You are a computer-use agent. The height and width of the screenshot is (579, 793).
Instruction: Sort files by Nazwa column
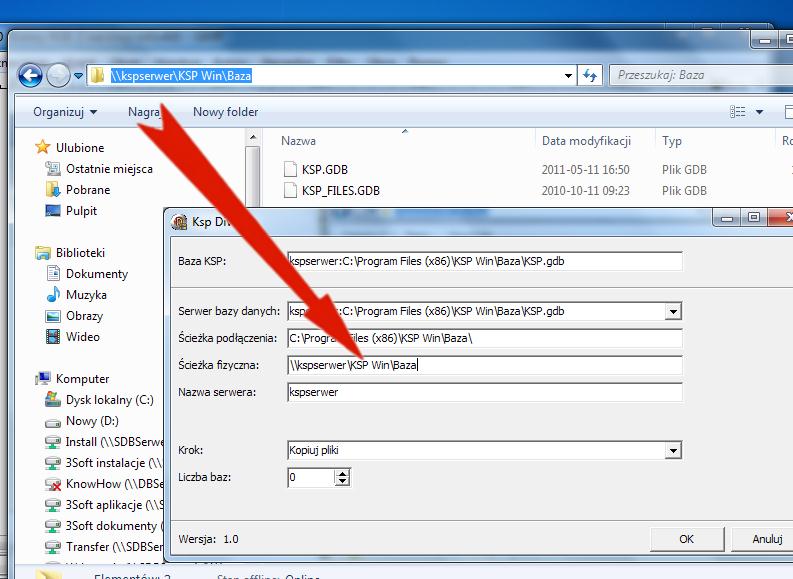pos(298,141)
